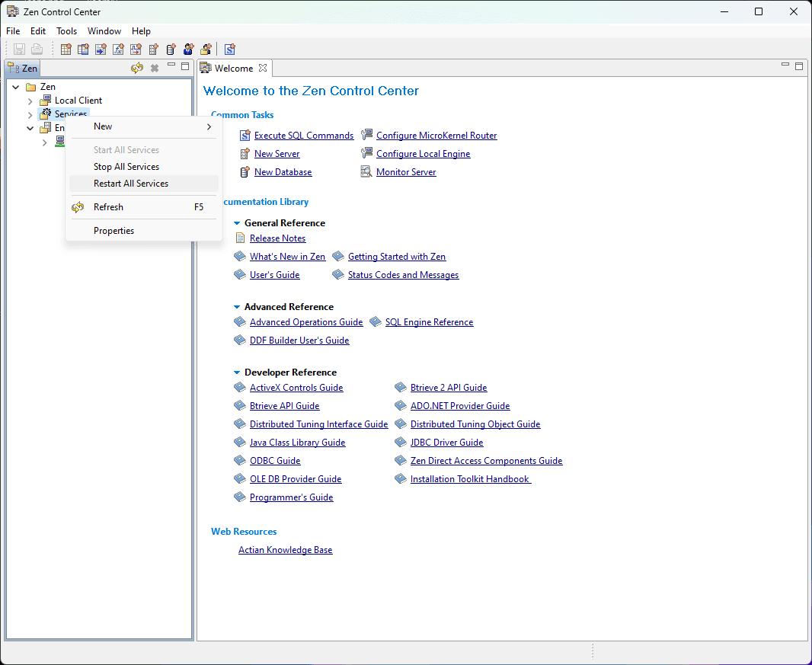Click the New Server toolbar icon
Viewport: 812px width, 665px height.
[153, 50]
